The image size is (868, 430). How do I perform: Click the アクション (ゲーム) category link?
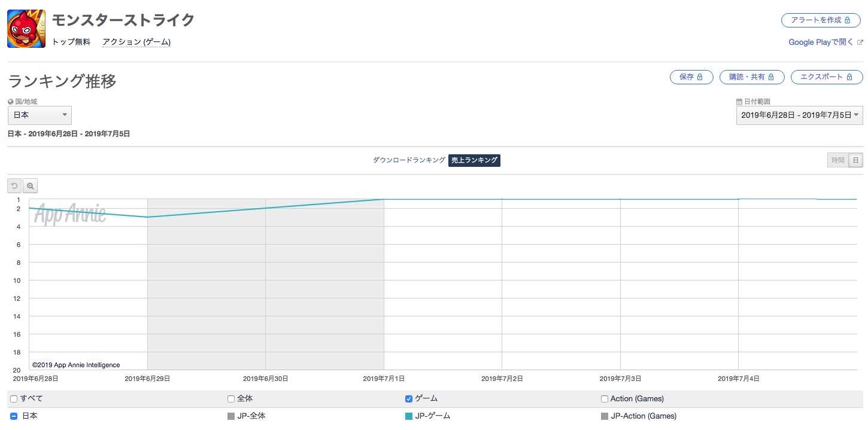(x=136, y=42)
